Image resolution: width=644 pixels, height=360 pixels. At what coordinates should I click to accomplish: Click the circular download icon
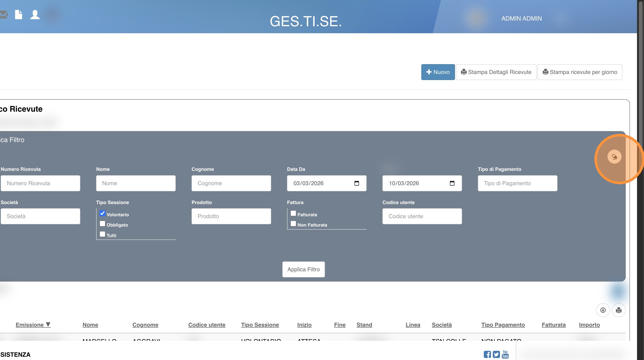tap(603, 310)
